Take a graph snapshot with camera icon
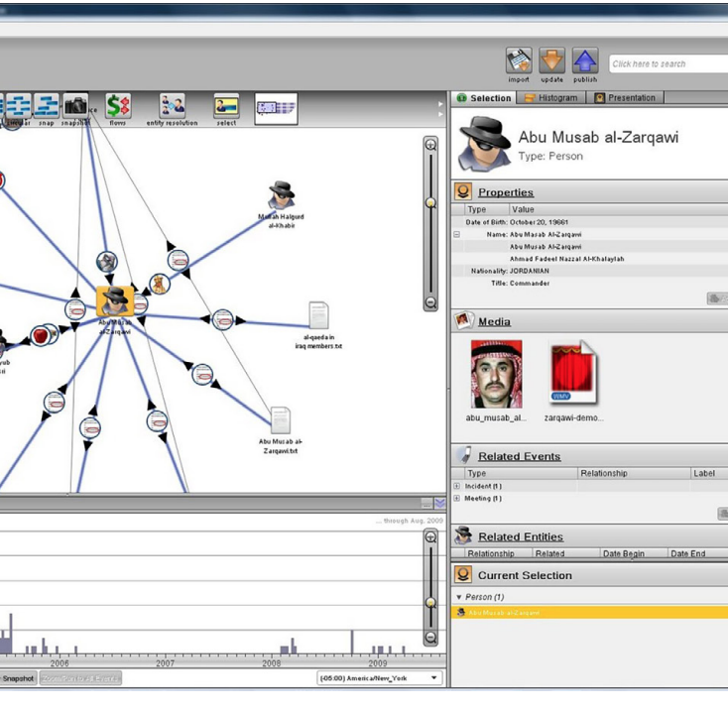 76,105
